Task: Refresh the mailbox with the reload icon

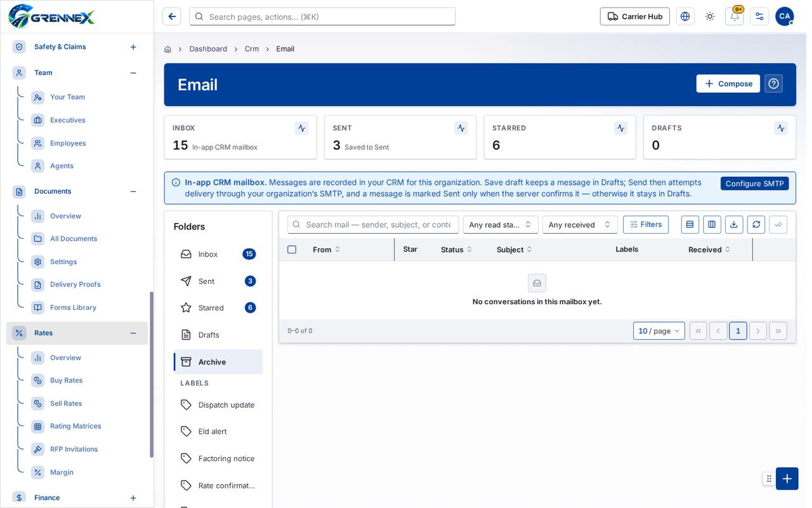Action: 756,225
